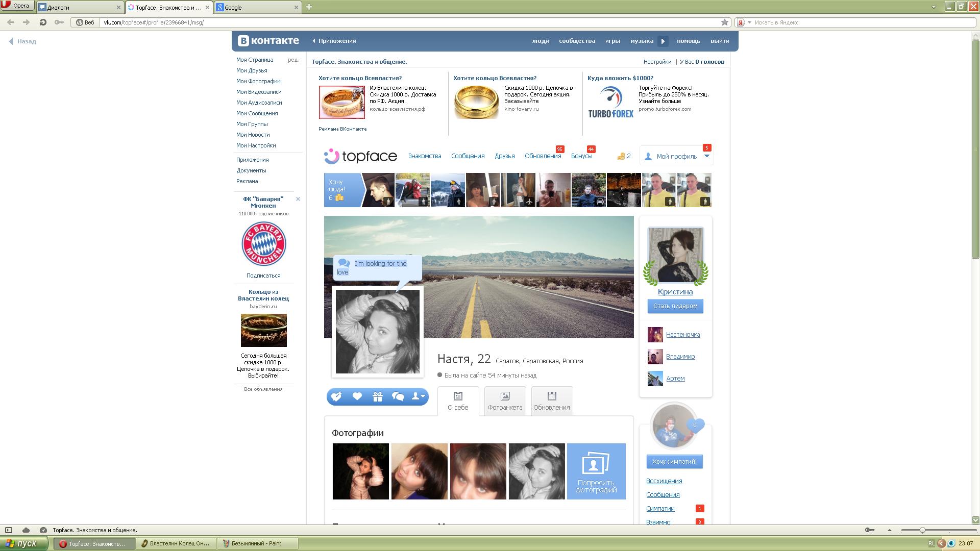The height and width of the screenshot is (551, 980).
Task: Open the Paint window from the taskbar
Action: coord(257,543)
